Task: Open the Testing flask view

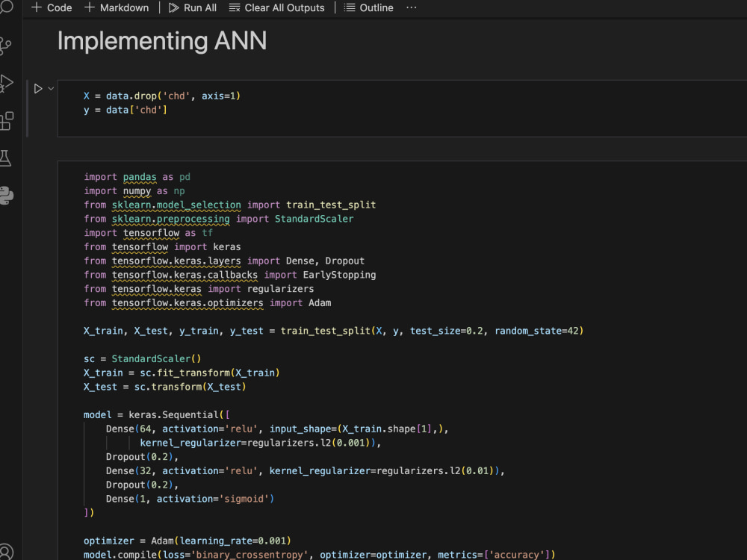Action: click(x=6, y=158)
